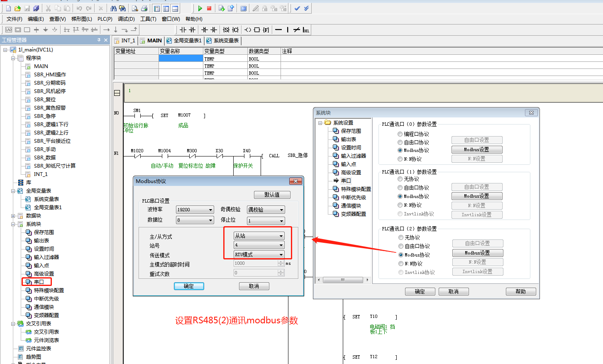Click the double checkmark compile all icon
Image resolution: width=603 pixels, height=364 pixels.
coord(306,8)
